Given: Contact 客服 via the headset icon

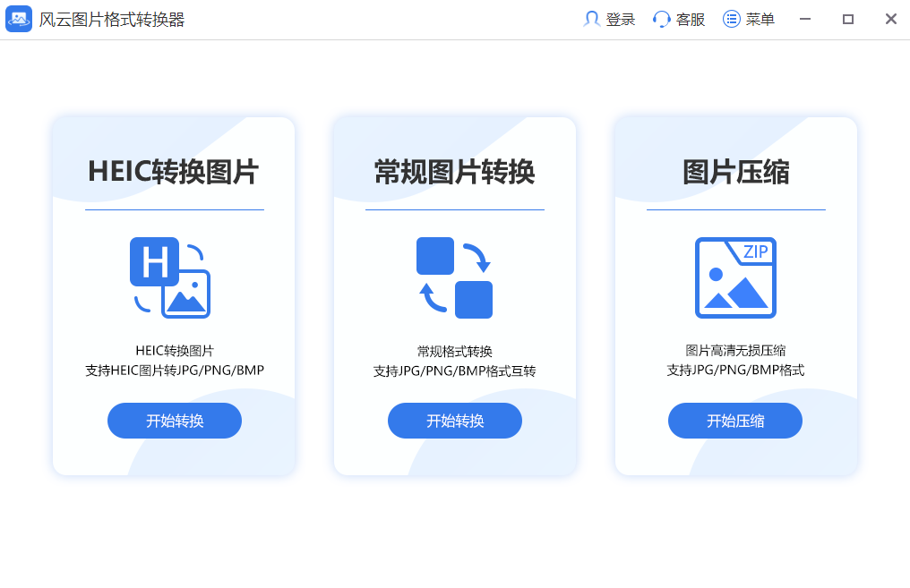Looking at the screenshot, I should (x=662, y=19).
